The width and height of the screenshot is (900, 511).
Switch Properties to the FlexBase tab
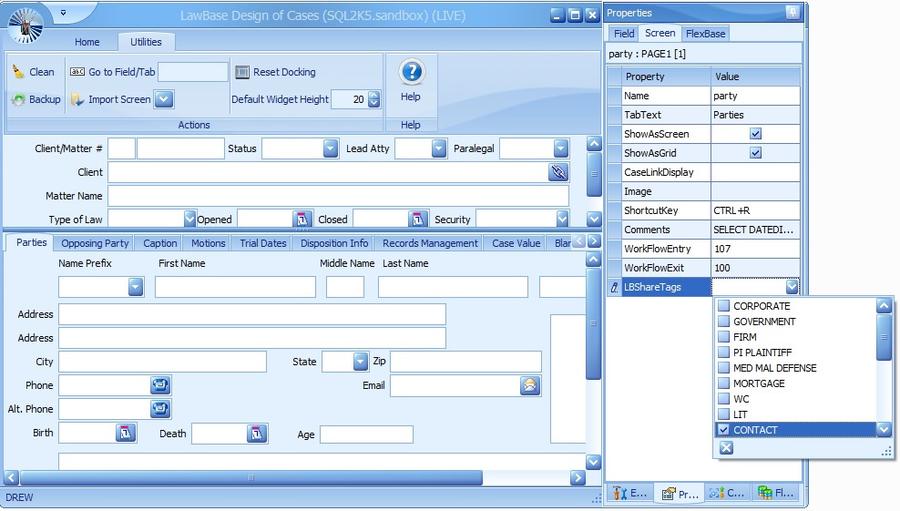705,33
